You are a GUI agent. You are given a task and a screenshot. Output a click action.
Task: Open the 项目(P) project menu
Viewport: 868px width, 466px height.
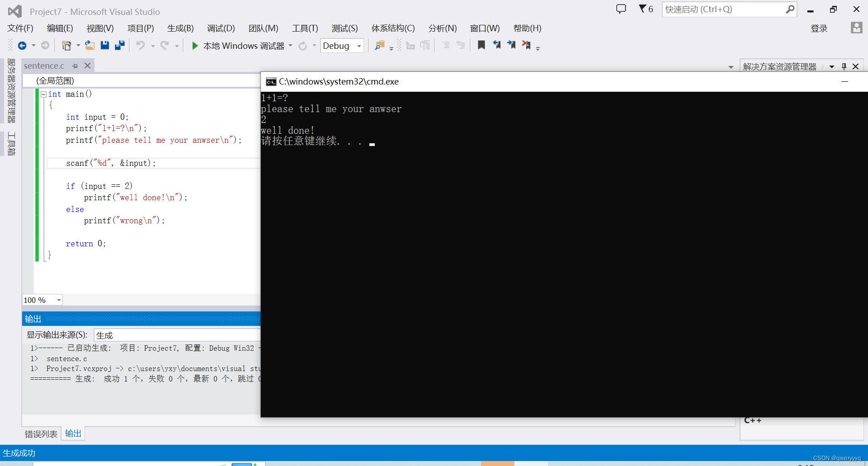141,28
